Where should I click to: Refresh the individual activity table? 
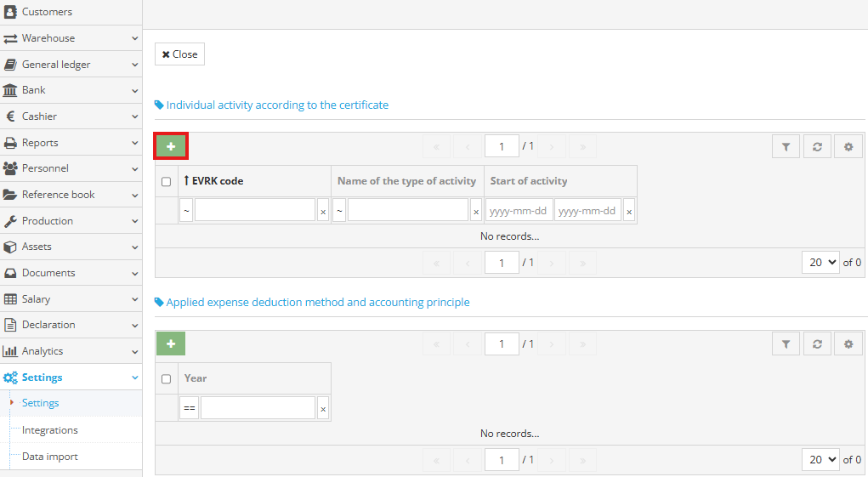point(817,146)
